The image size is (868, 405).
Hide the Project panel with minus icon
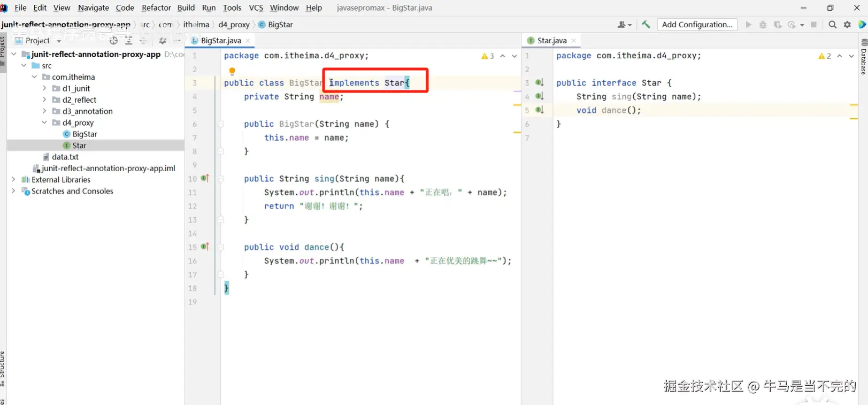(x=177, y=41)
